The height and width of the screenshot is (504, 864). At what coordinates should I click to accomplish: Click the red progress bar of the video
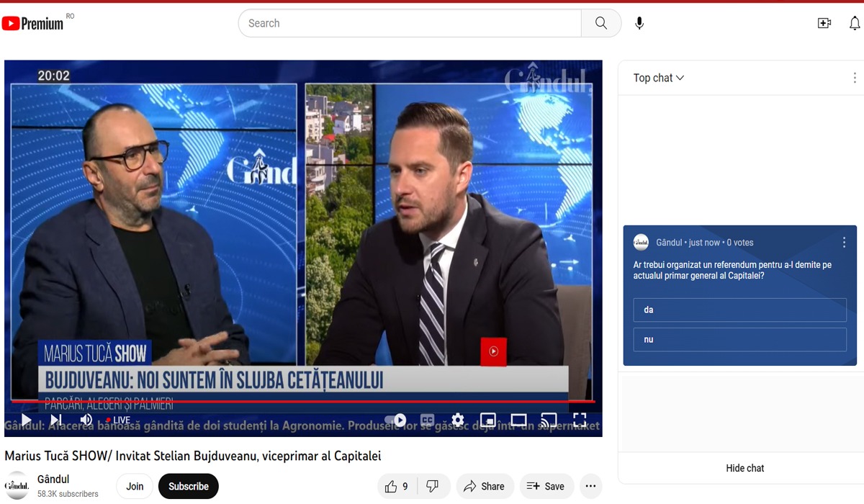click(302, 401)
